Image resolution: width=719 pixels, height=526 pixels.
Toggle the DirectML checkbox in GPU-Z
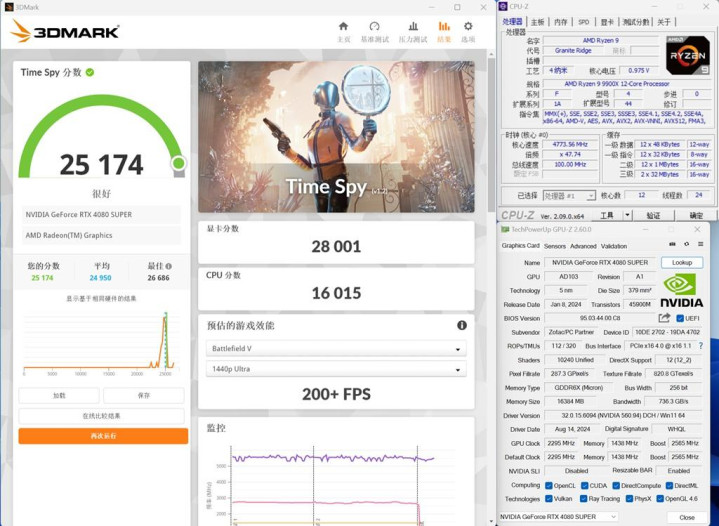click(669, 485)
